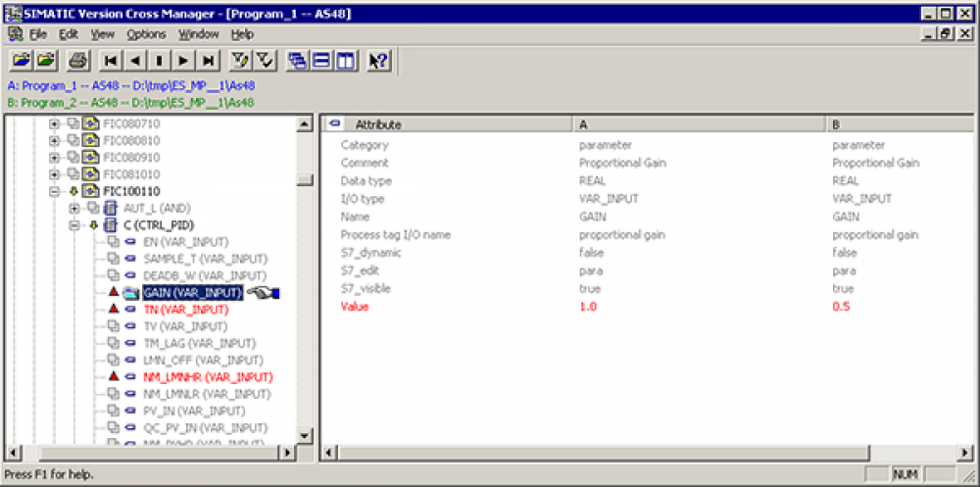980x487 pixels.
Task: Cascade windows using toolbar icon
Action: click(298, 61)
